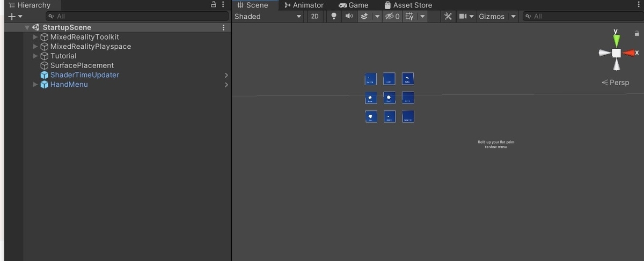Select the Tutorial game object
The height and width of the screenshot is (261, 644).
(x=63, y=56)
